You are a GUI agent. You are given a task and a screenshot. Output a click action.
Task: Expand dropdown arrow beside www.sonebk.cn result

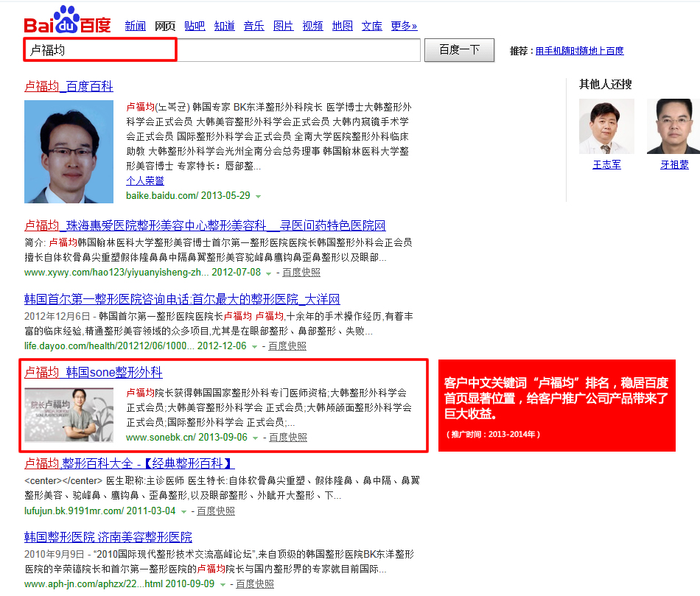click(256, 438)
